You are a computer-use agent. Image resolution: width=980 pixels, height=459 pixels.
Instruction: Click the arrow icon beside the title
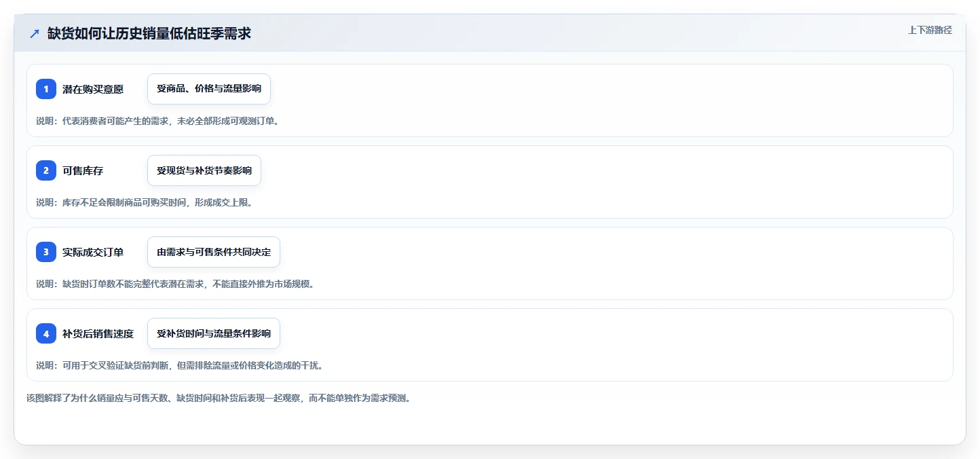[35, 33]
